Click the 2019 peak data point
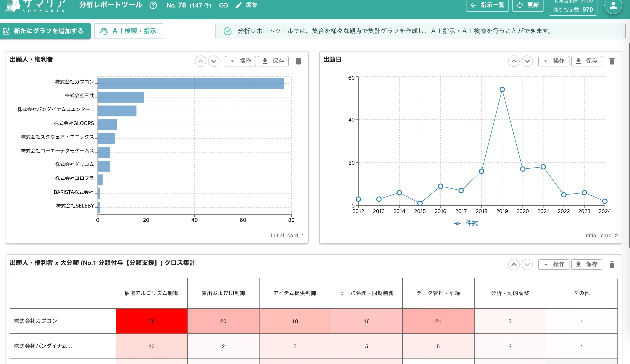This screenshot has width=630, height=364. coord(502,90)
